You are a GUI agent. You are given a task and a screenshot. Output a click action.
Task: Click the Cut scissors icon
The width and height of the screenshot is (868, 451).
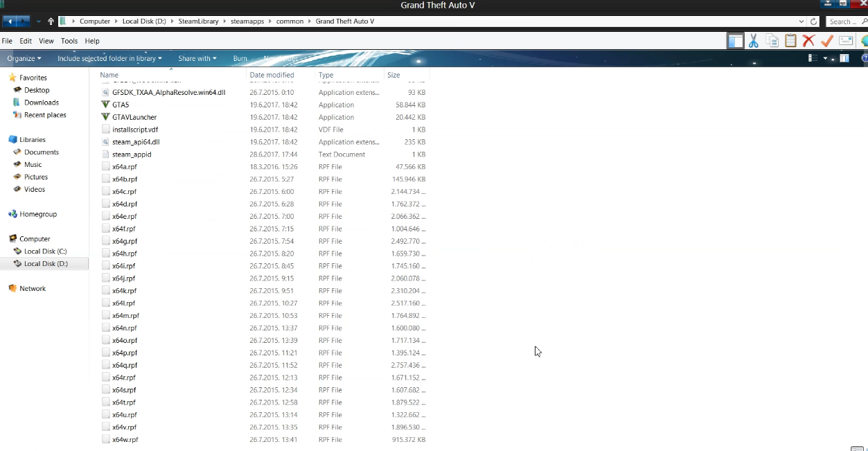pyautogui.click(x=754, y=41)
